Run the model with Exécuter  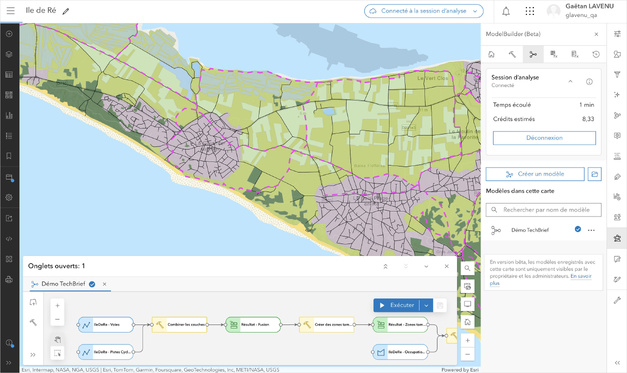point(397,305)
